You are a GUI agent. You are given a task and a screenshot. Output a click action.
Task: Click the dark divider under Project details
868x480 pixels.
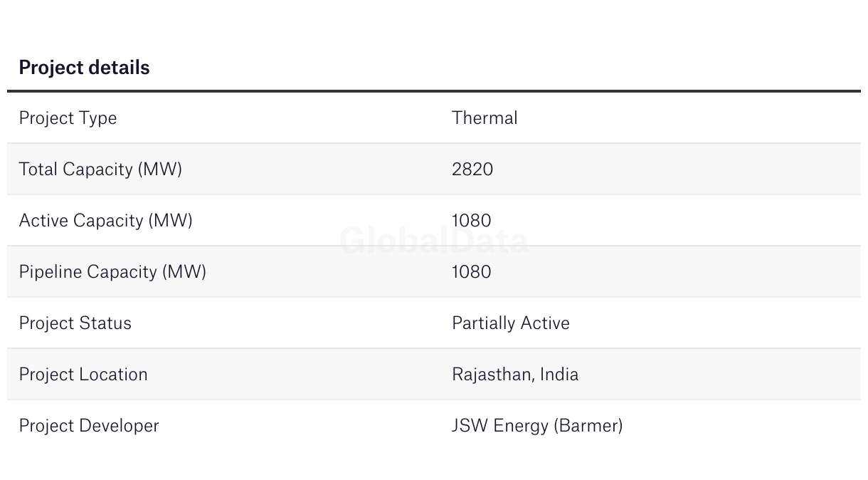(x=434, y=91)
